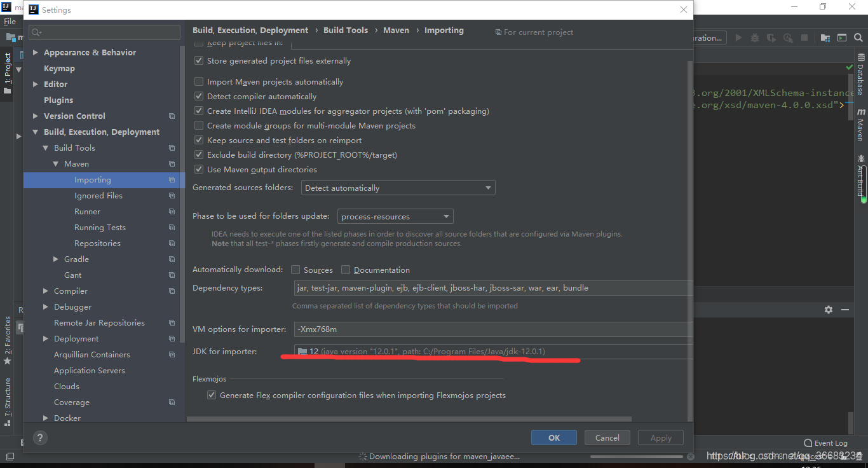
Task: Click the Cancel button
Action: coord(607,437)
